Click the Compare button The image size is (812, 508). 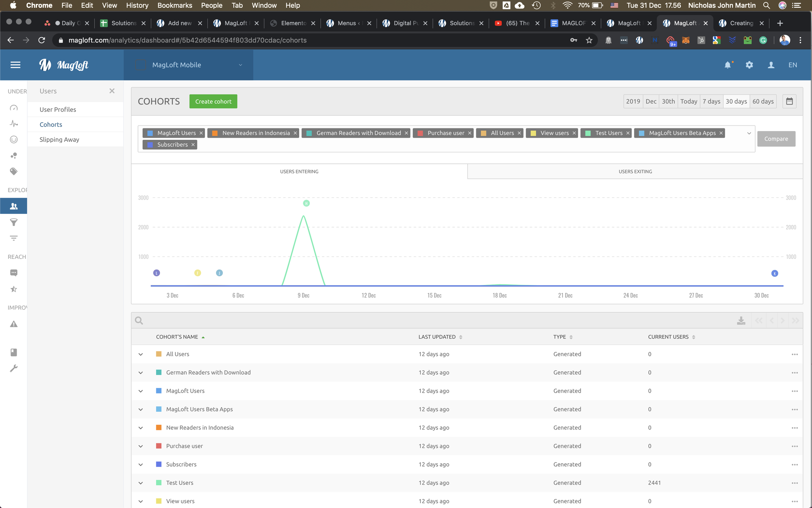pos(776,139)
